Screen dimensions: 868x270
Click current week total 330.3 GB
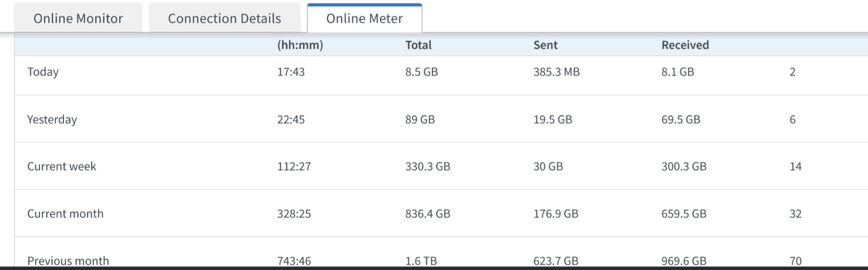[x=427, y=167]
